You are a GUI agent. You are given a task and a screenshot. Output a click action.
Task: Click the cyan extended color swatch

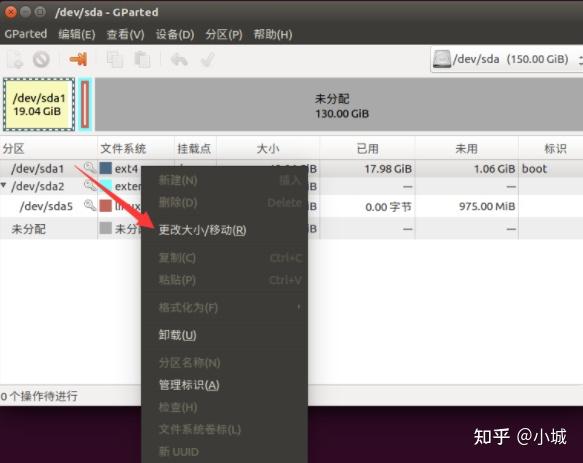pyautogui.click(x=106, y=186)
